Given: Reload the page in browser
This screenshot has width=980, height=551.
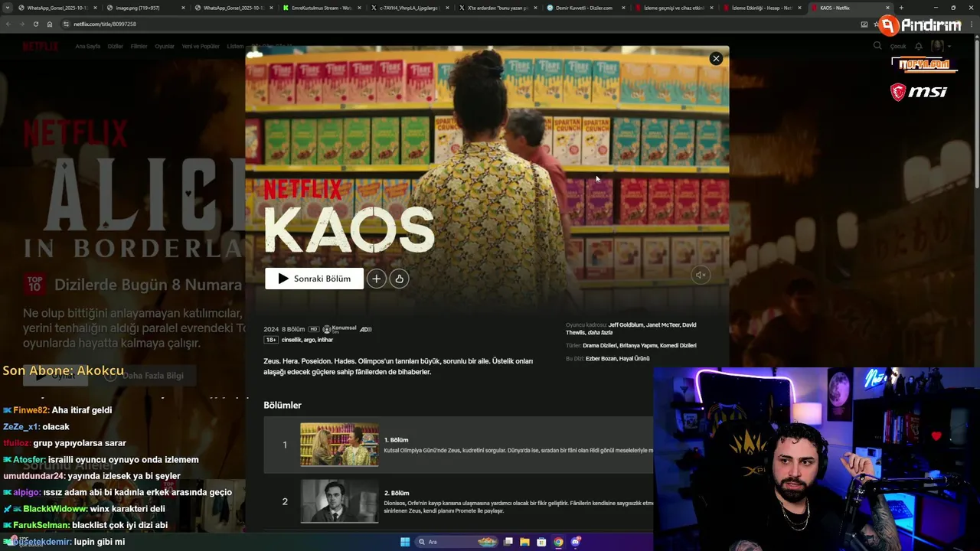Looking at the screenshot, I should click(36, 24).
